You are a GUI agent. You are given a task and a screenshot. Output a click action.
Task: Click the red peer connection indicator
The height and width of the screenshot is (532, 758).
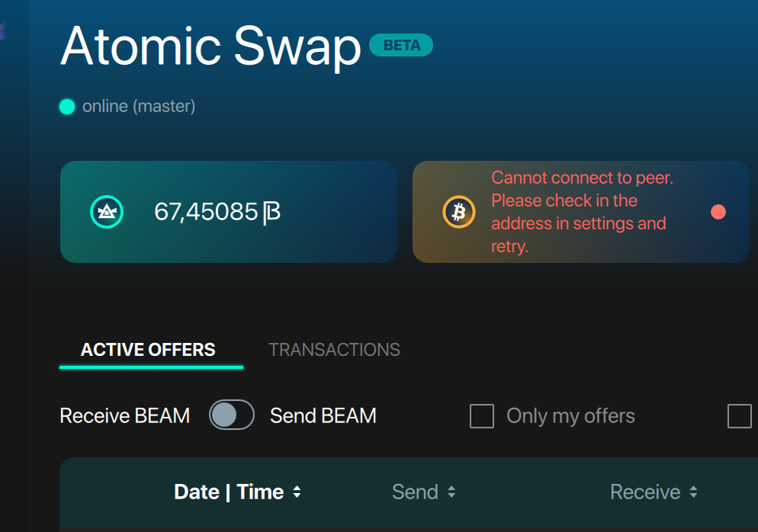(718, 212)
